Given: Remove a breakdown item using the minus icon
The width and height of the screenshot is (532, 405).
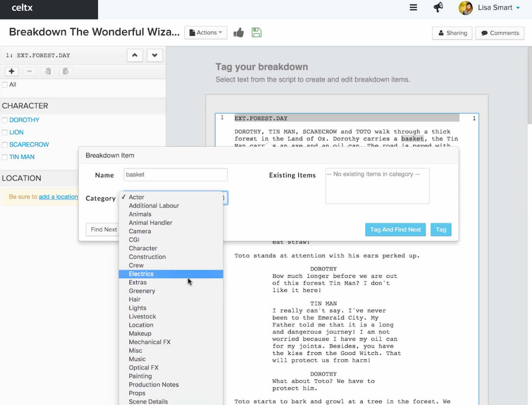Looking at the screenshot, I should click(30, 71).
